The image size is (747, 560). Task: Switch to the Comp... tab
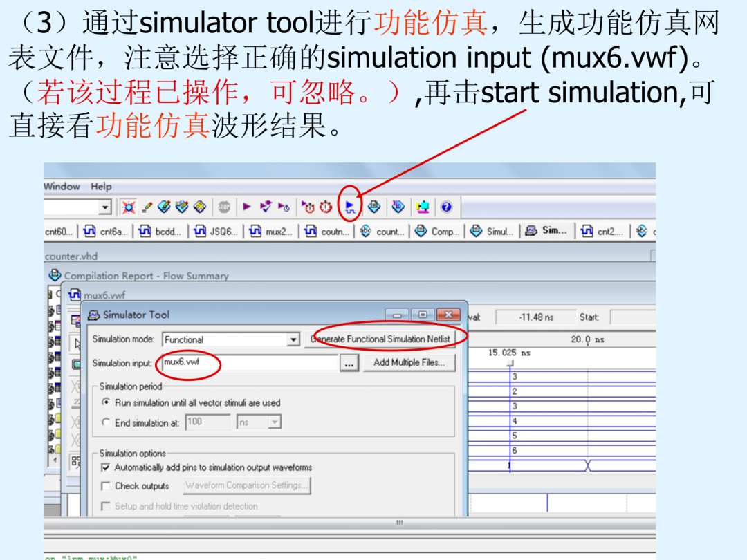point(437,232)
